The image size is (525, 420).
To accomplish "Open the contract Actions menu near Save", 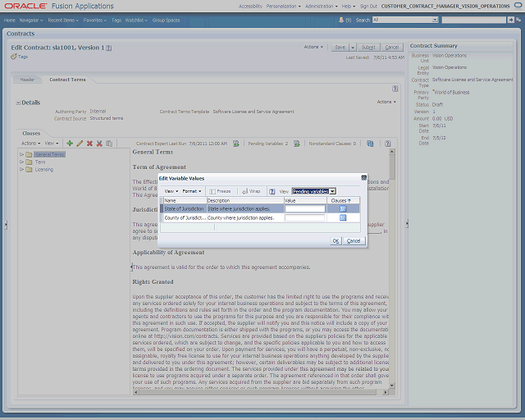I will (313, 47).
